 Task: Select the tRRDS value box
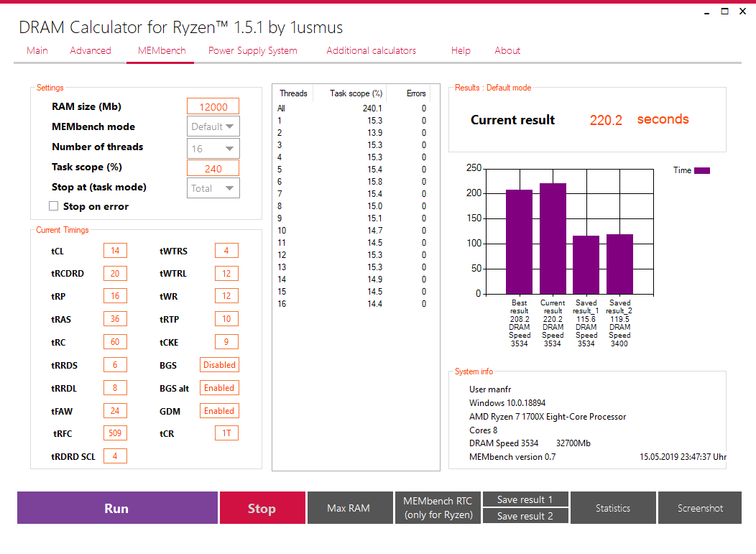click(115, 365)
